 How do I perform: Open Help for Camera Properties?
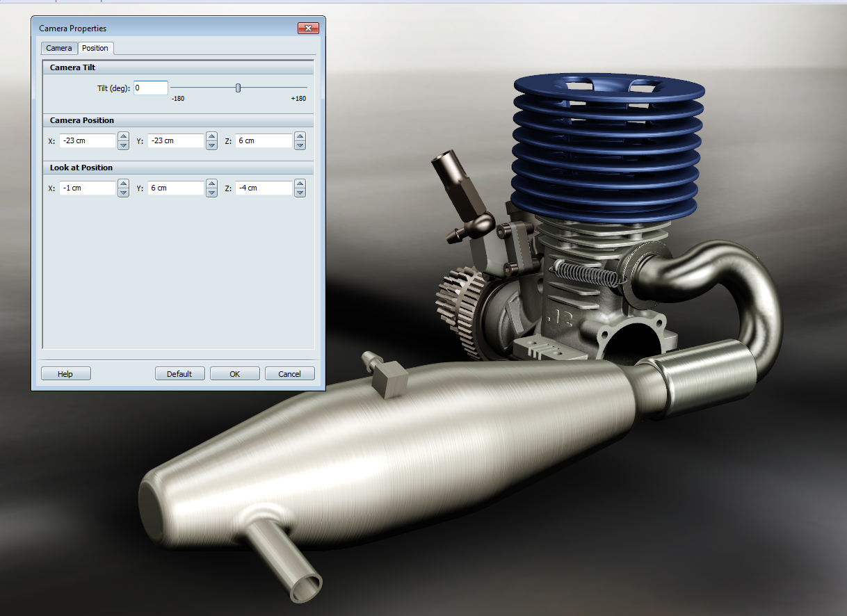65,374
